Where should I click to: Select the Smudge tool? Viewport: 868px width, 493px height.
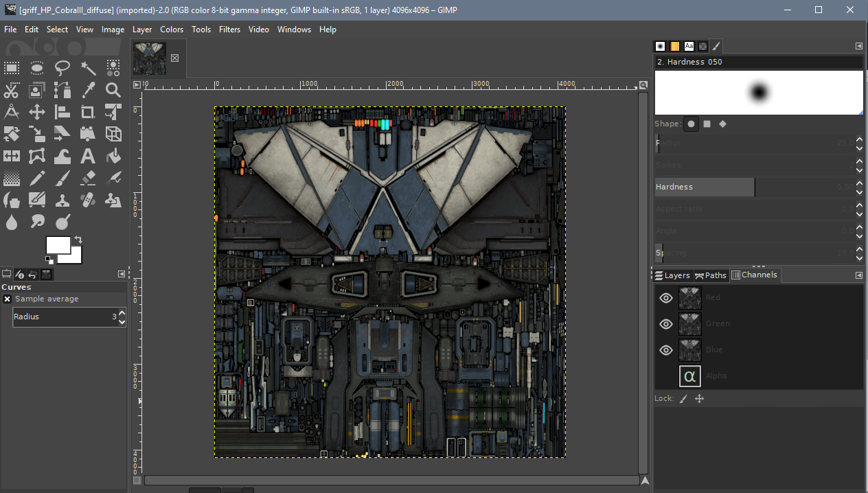tap(37, 222)
